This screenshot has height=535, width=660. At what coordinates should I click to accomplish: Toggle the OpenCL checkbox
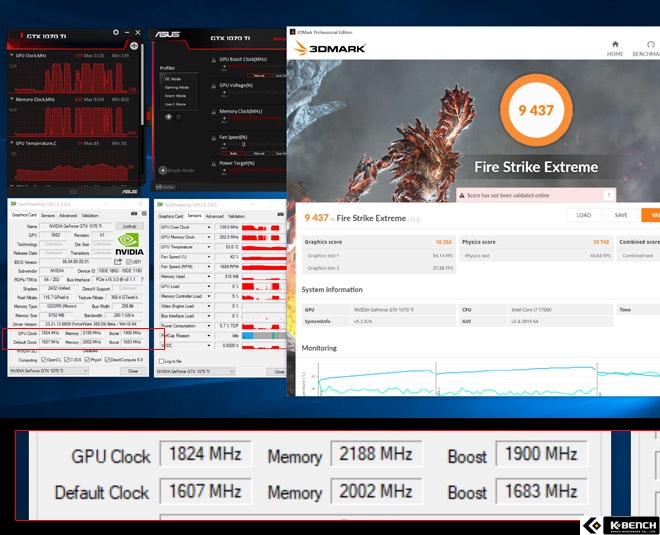43,360
